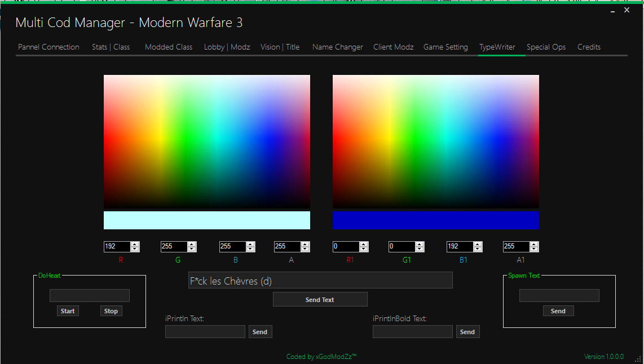Increase the G value with up arrow
644x364 pixels.
[192, 244]
